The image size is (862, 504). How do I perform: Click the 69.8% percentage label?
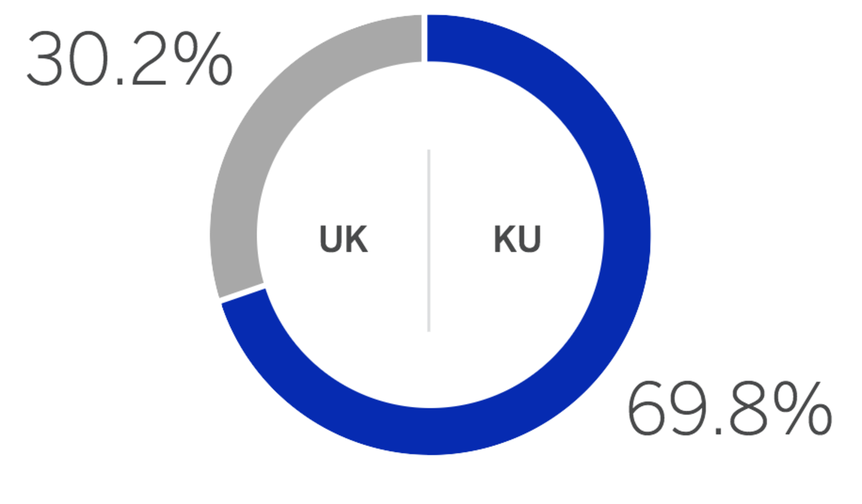(x=730, y=411)
